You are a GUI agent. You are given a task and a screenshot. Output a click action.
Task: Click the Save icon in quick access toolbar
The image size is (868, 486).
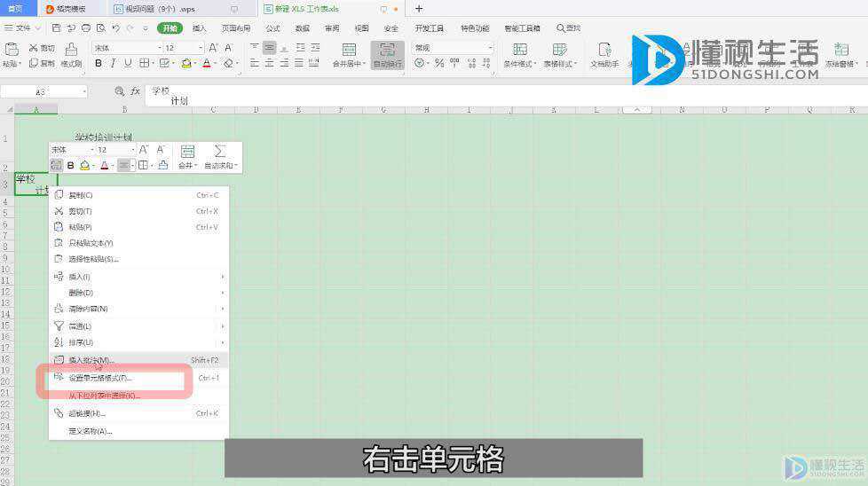(x=56, y=27)
